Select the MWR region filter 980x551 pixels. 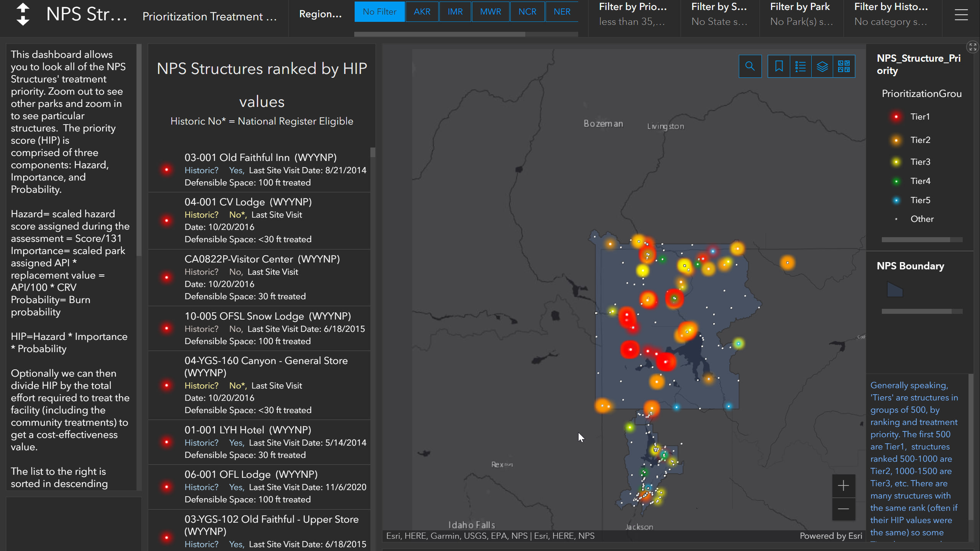point(490,12)
